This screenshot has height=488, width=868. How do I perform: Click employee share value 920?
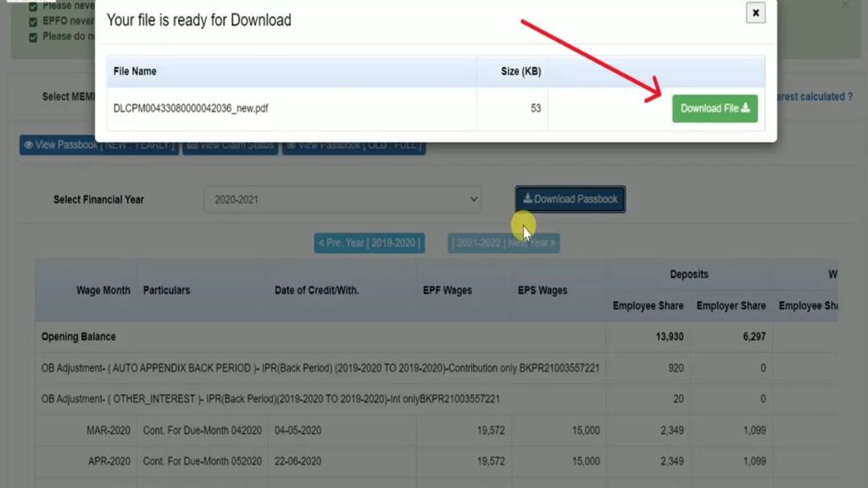coord(676,368)
